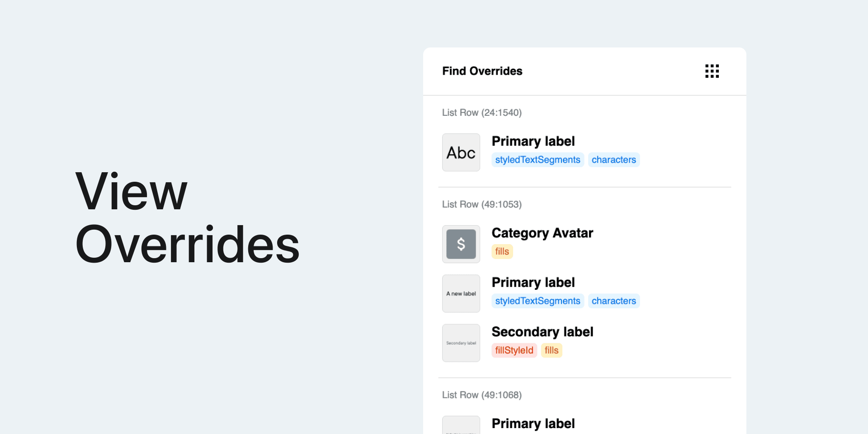Click the "A new label" preview thumbnail
The width and height of the screenshot is (868, 434).
tap(461, 293)
